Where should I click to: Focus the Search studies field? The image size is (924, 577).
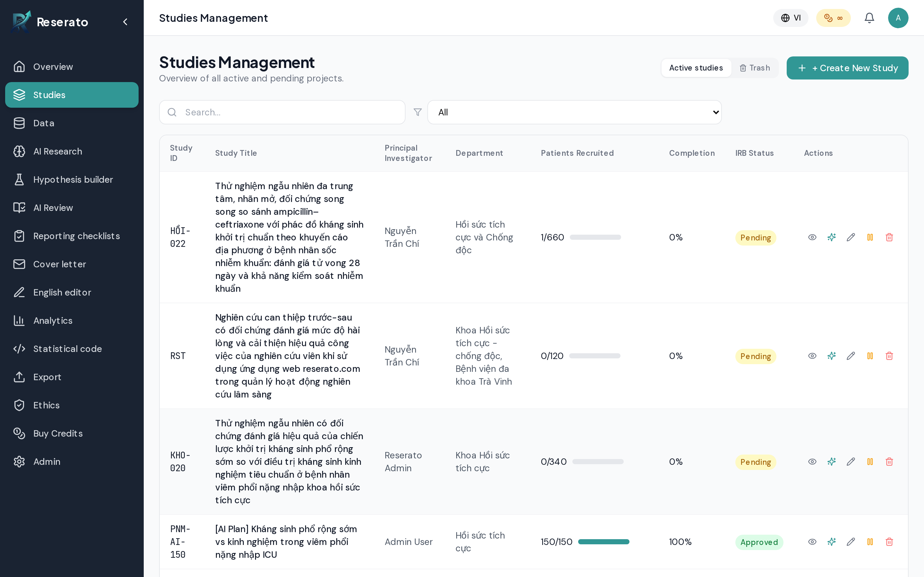tap(282, 112)
